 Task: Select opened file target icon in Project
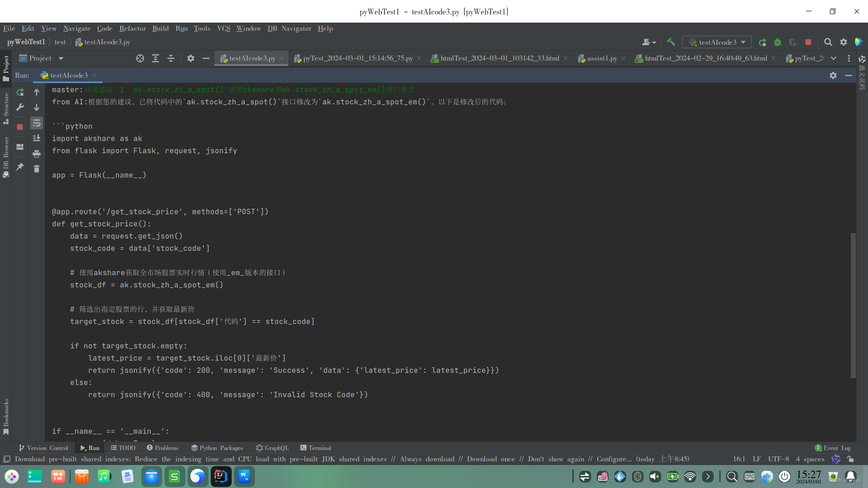click(140, 58)
